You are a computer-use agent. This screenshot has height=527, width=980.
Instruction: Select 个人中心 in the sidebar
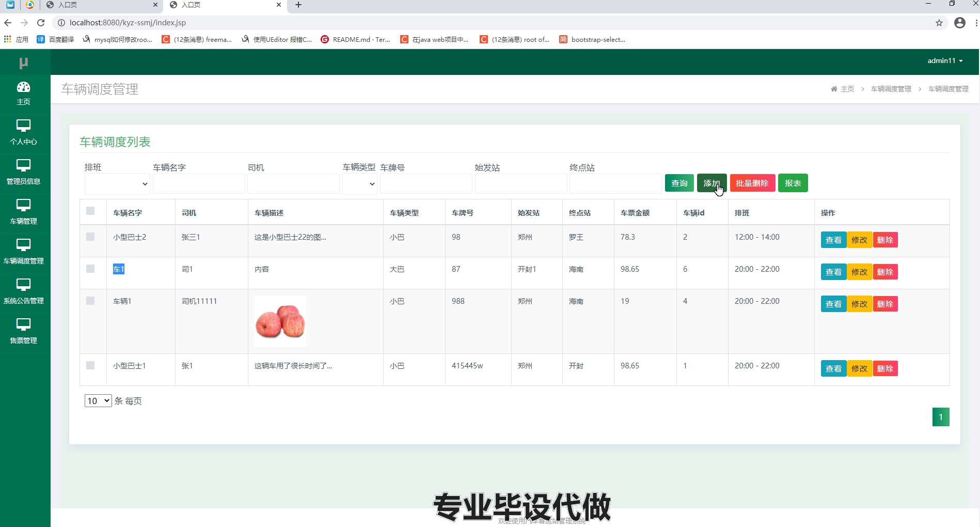[x=23, y=132]
